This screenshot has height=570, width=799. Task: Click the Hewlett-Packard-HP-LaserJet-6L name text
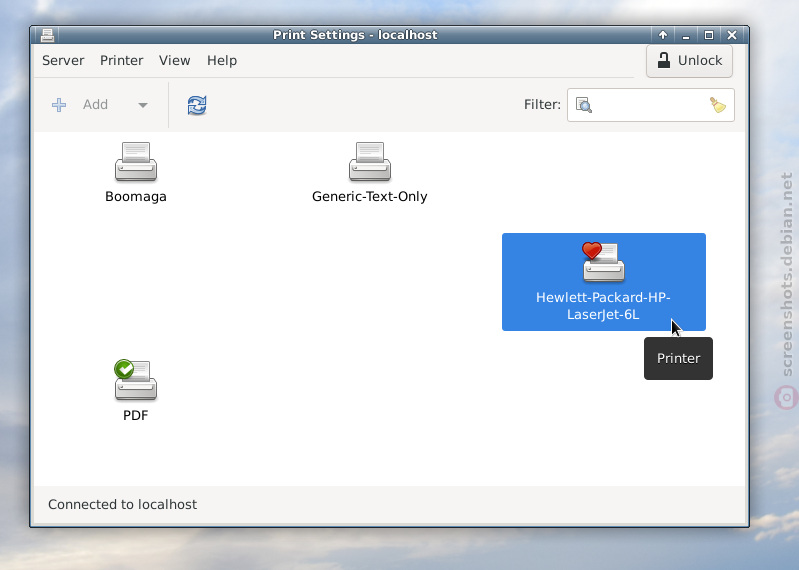coord(603,306)
